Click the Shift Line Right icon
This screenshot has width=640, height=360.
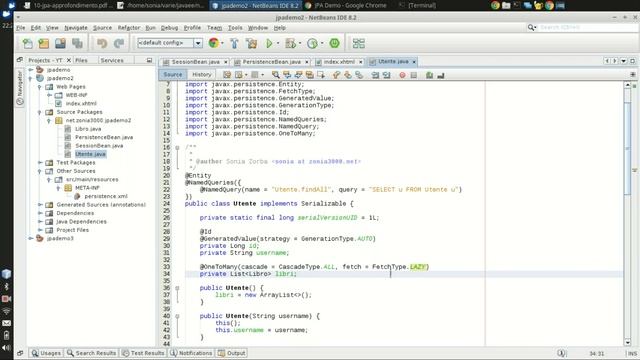click(387, 75)
